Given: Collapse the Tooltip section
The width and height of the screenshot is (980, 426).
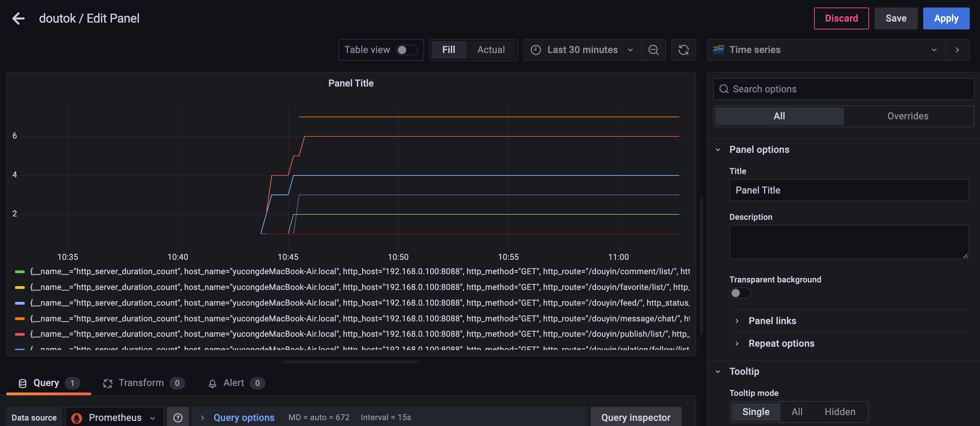Looking at the screenshot, I should (x=744, y=371).
